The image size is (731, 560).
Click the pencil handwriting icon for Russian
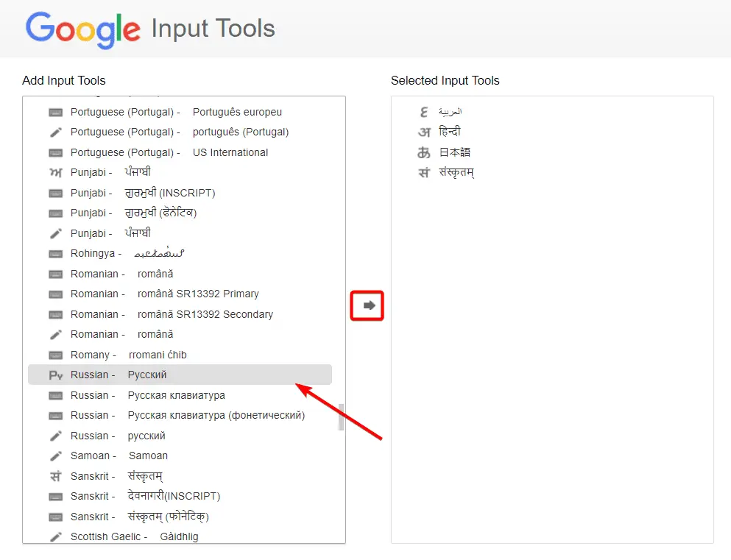tap(55, 436)
